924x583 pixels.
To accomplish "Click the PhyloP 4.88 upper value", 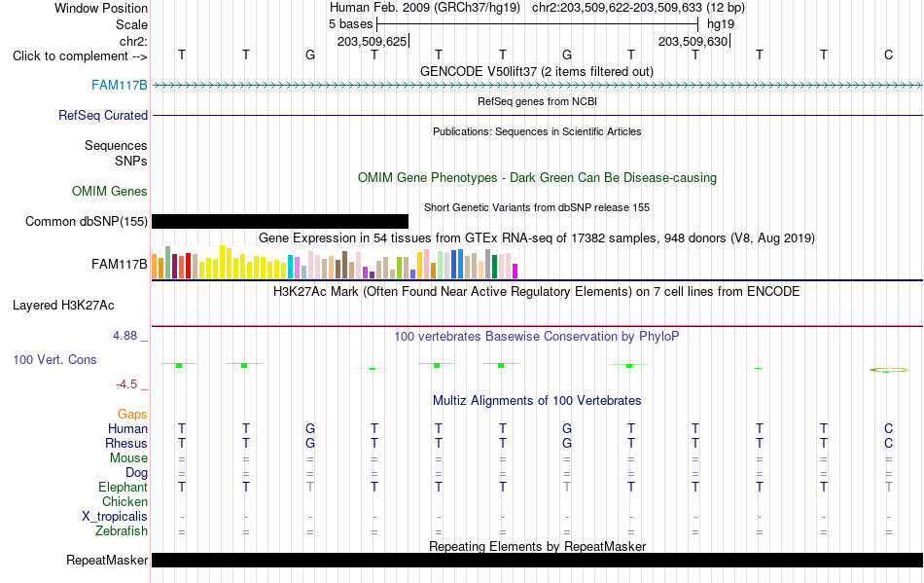I will coord(124,336).
